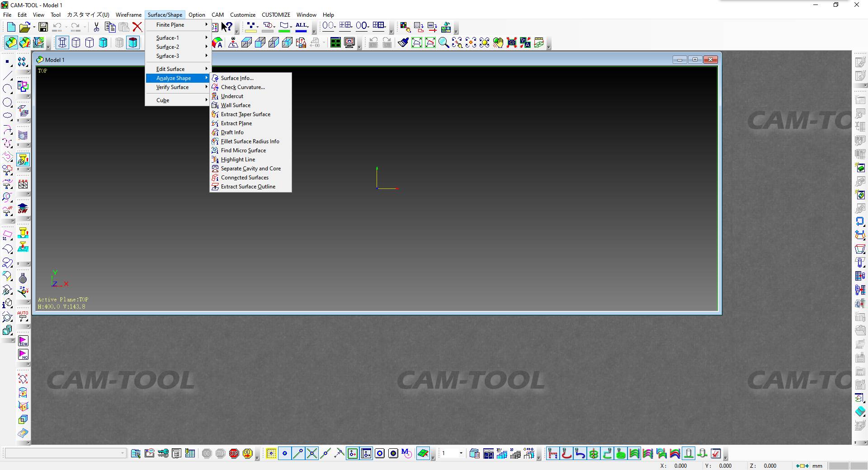Choose Extract Surface Outline
868x470 pixels.
tap(250, 187)
